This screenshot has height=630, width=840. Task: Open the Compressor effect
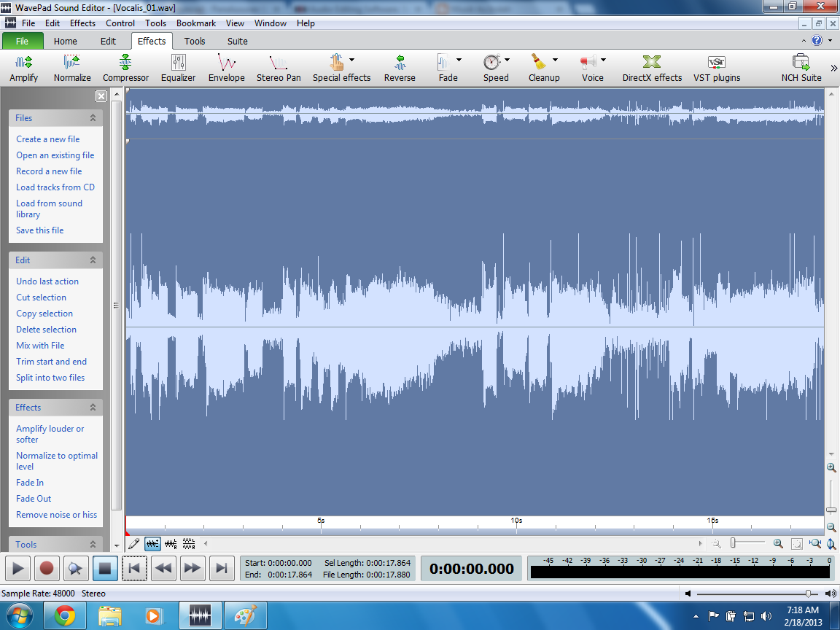[125, 68]
